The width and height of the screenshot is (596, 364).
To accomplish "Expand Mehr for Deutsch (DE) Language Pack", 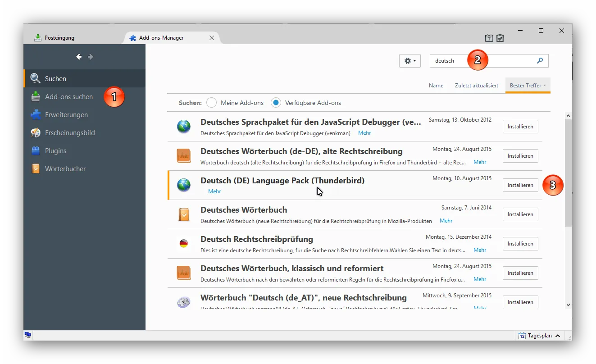I will 214,191.
